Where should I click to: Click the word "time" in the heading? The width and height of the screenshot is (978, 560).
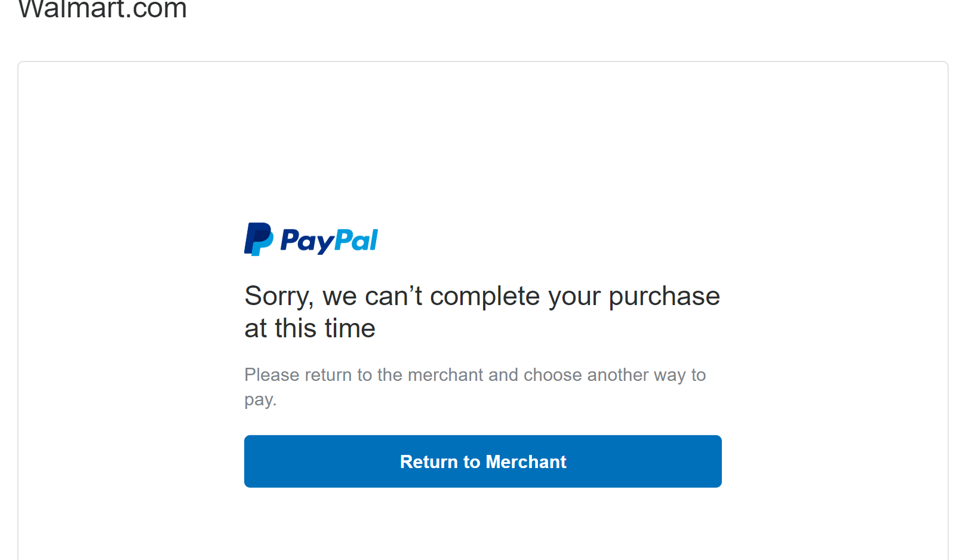(350, 328)
